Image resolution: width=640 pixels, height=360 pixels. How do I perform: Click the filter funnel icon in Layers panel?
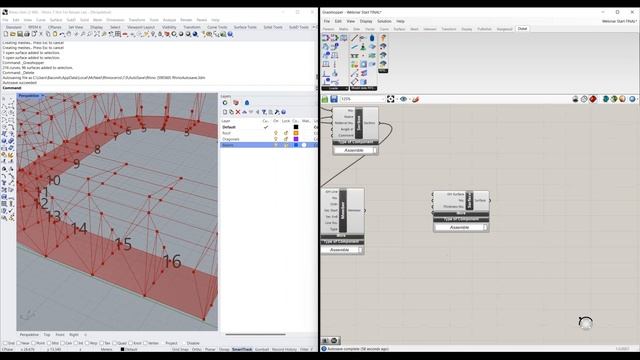(264, 112)
